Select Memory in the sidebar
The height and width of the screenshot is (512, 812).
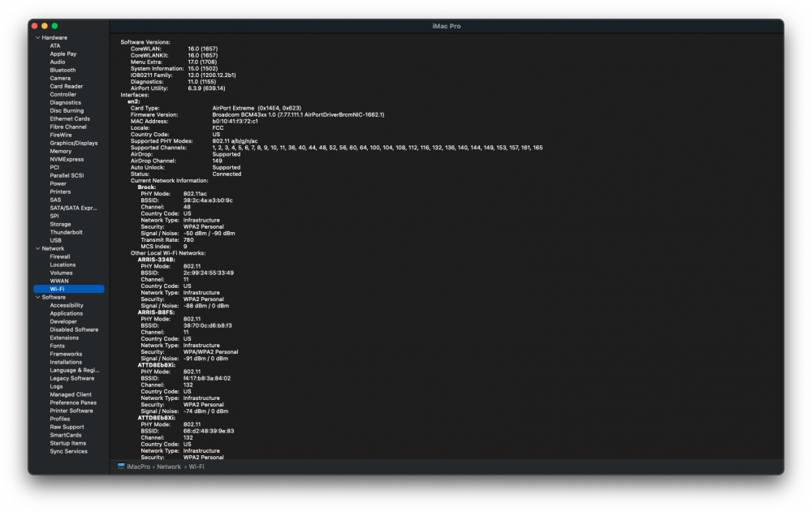(x=61, y=151)
